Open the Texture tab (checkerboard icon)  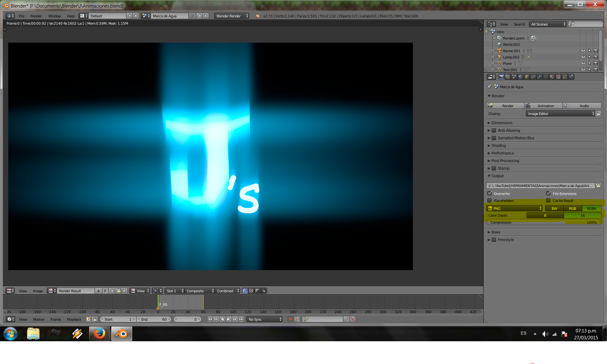[558, 77]
